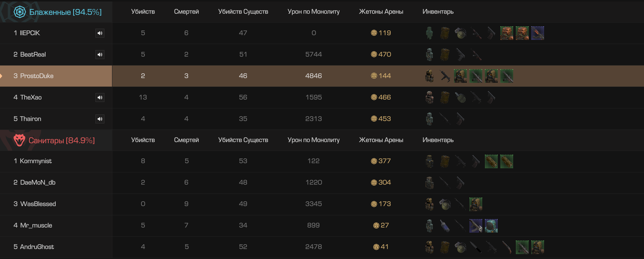
Task: Open the Блаженные [94.5%] team title
Action: coord(66,12)
